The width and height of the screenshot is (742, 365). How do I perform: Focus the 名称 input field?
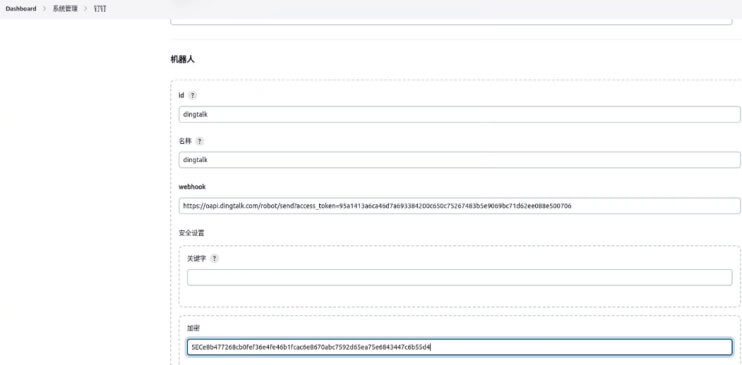point(459,160)
